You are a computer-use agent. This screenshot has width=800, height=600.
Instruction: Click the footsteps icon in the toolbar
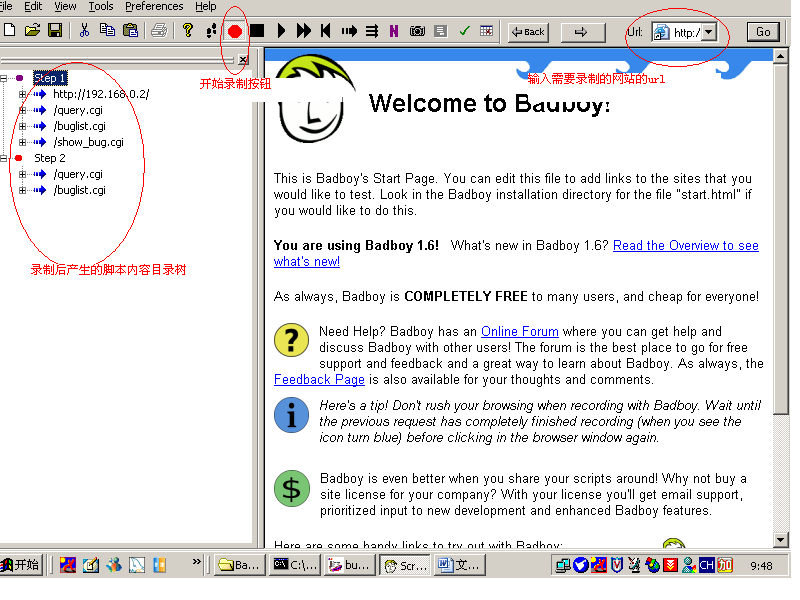(x=211, y=31)
